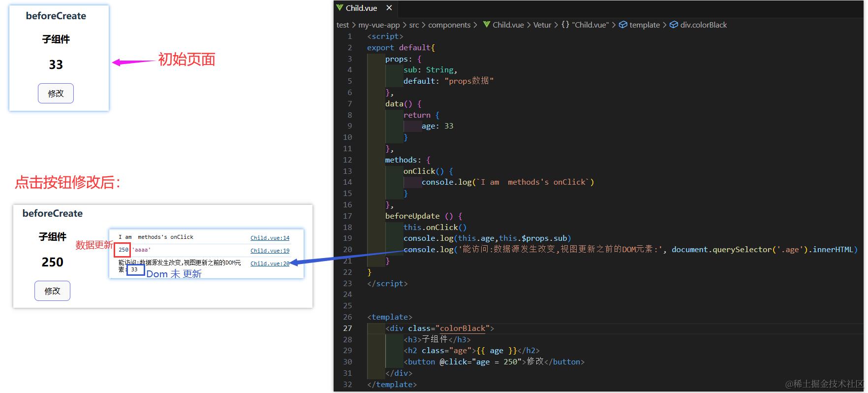
Task: Click '<div class="colorBlack">' code line
Action: point(440,328)
